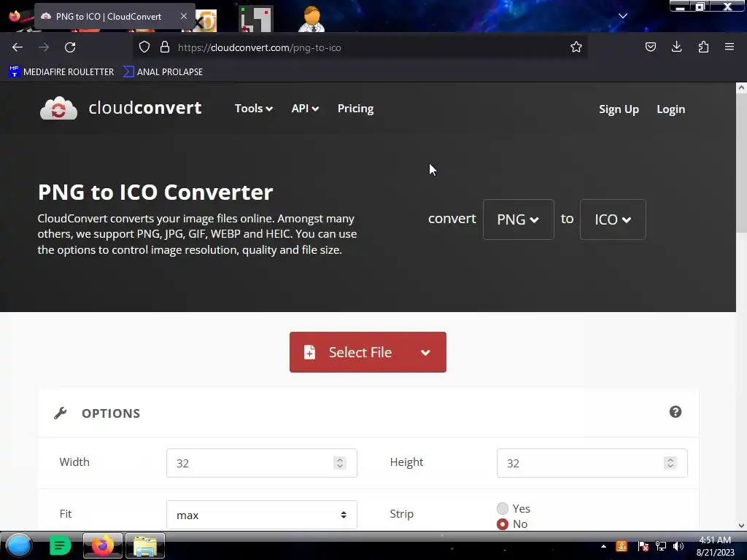Open the Tools menu
The image size is (747, 560).
point(253,109)
